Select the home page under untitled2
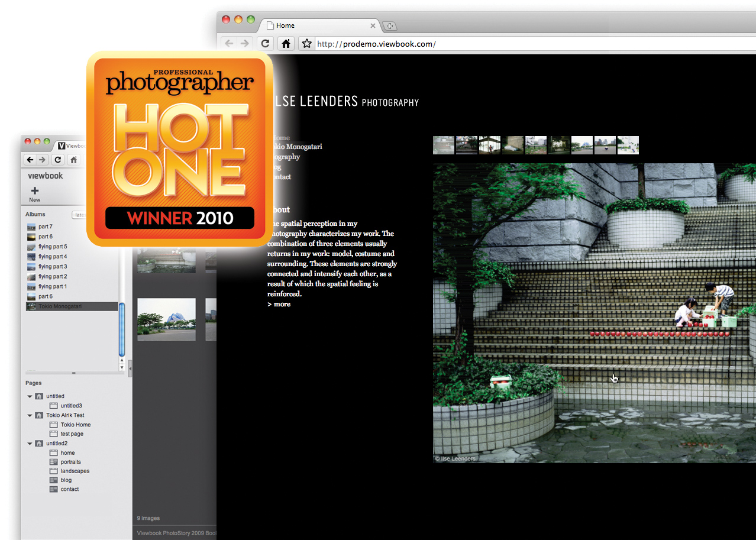The height and width of the screenshot is (540, 756). (67, 453)
